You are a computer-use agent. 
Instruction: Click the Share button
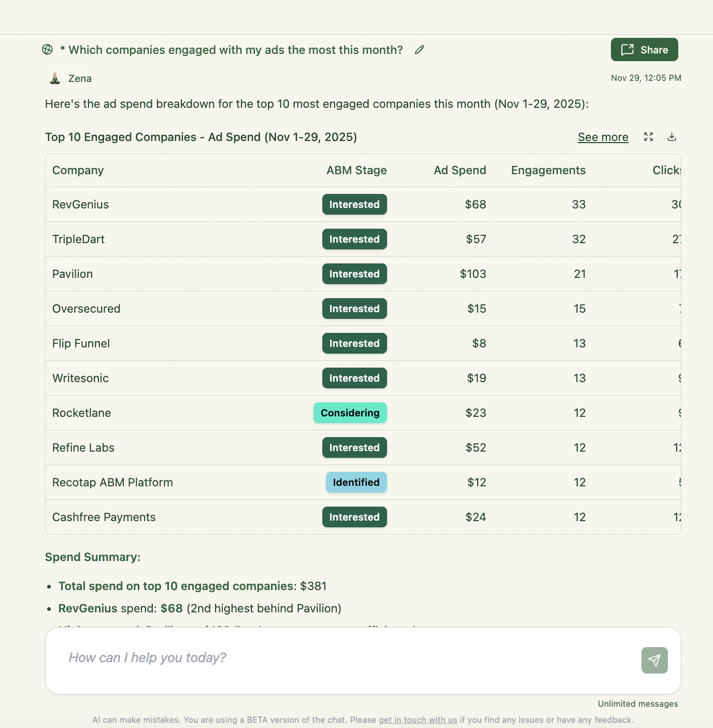click(x=644, y=49)
